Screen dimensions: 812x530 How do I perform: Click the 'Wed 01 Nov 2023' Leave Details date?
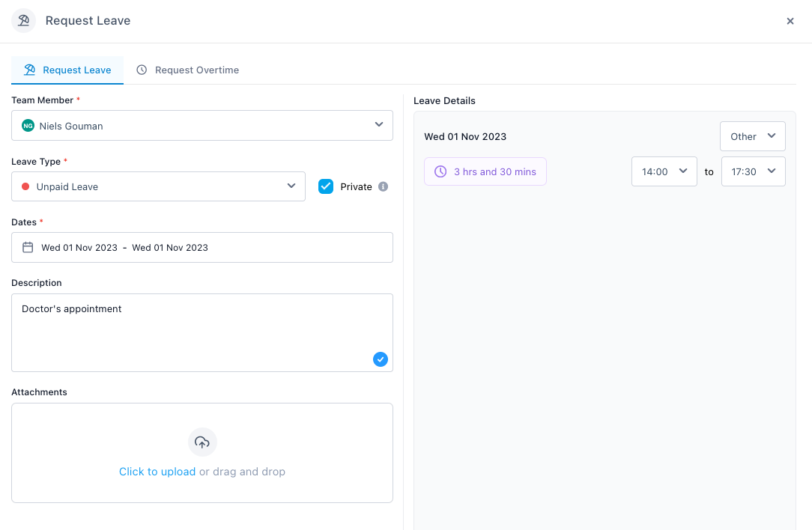(x=465, y=137)
